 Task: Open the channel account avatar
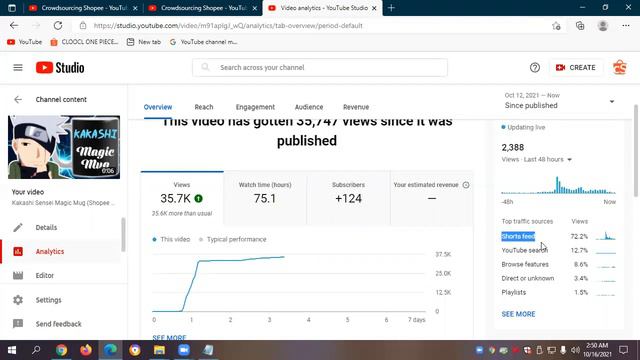coord(620,68)
